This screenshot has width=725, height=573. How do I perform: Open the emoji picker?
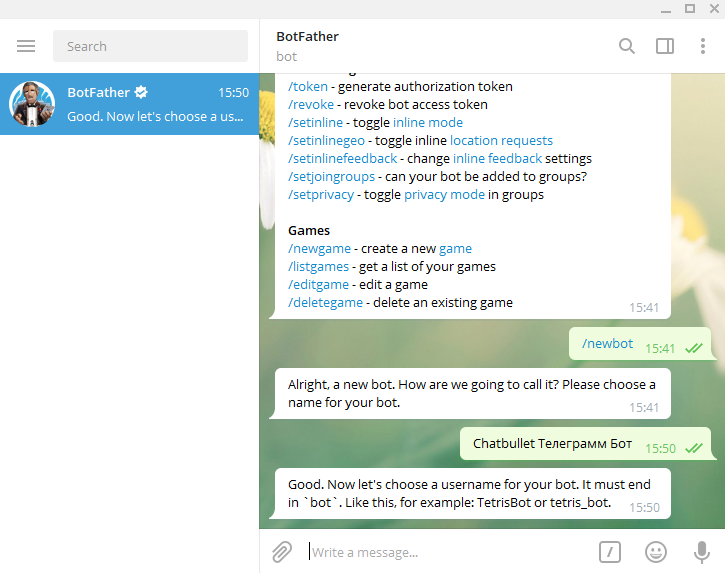point(656,551)
